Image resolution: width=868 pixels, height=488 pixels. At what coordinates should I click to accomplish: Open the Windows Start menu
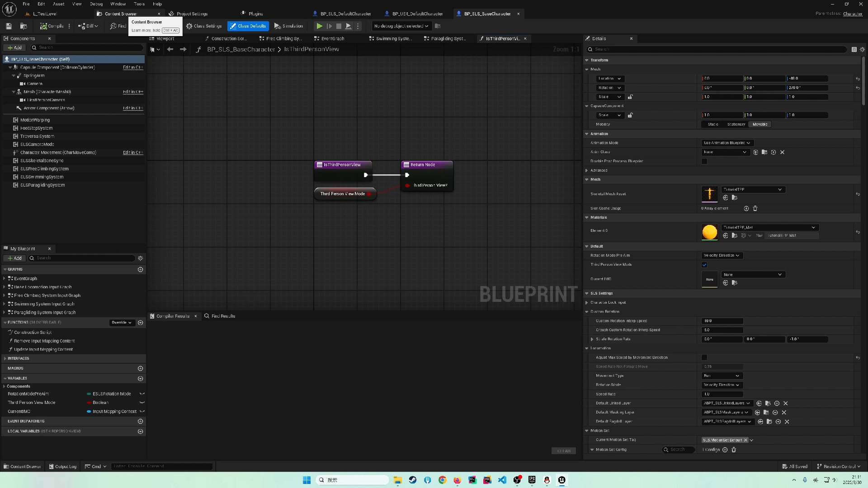307,480
